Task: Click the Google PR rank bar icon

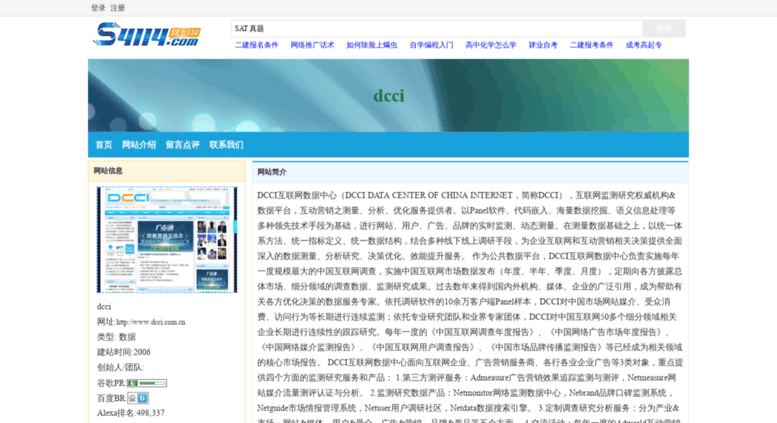Action: (147, 383)
